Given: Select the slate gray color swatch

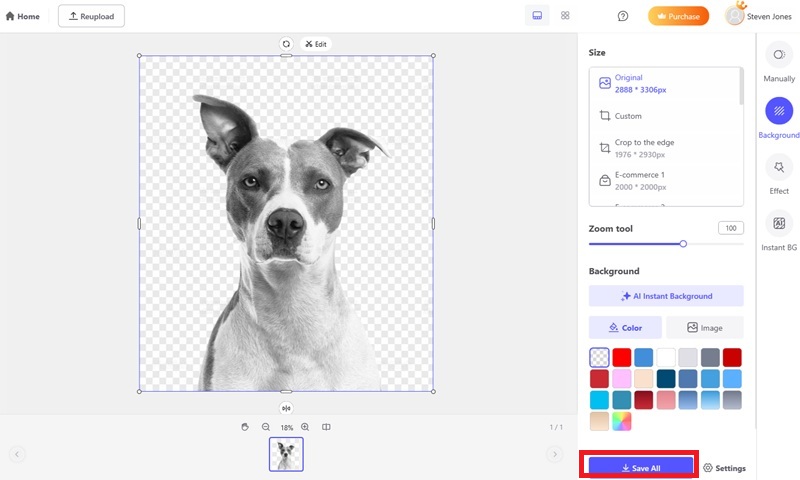Looking at the screenshot, I should pos(710,358).
